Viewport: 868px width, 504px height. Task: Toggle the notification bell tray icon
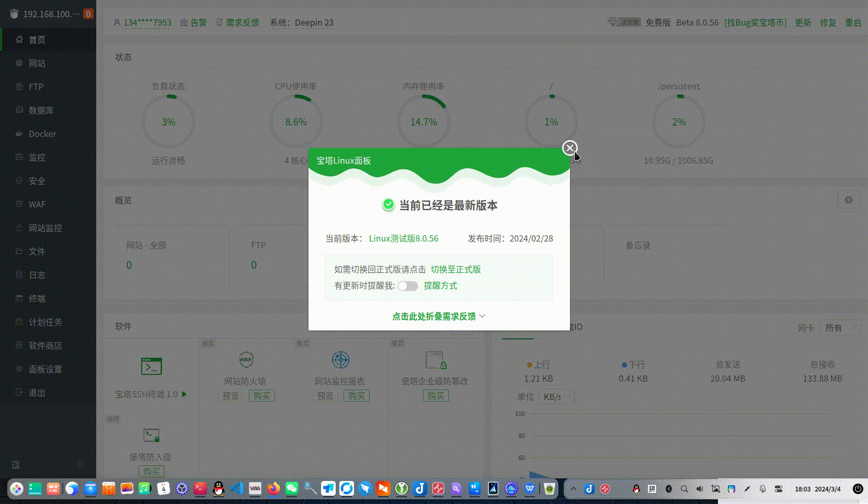coord(763,489)
